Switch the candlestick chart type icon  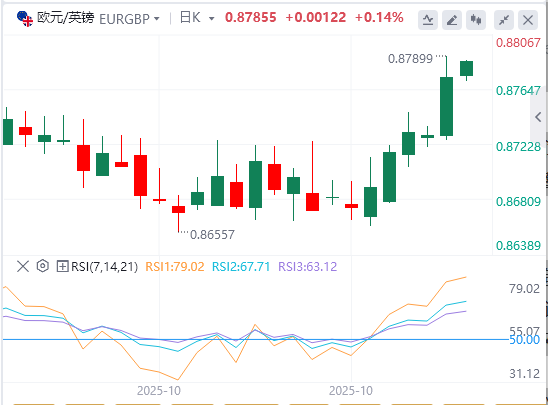[476, 20]
